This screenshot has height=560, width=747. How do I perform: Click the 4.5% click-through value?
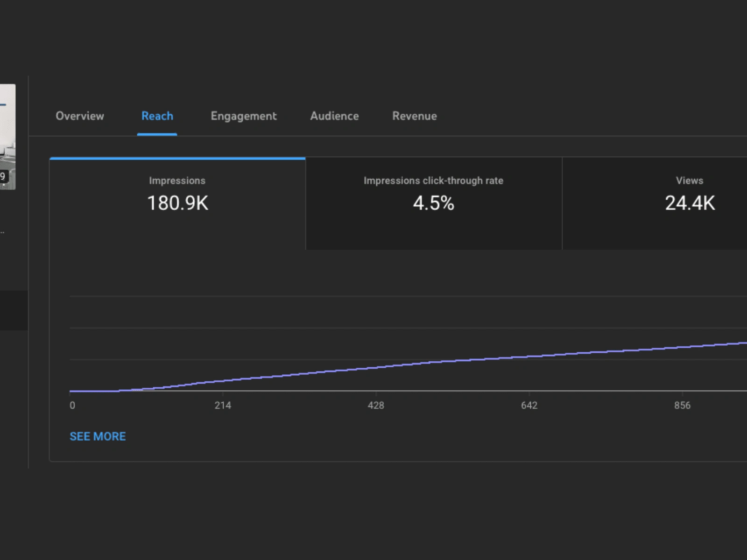click(434, 203)
